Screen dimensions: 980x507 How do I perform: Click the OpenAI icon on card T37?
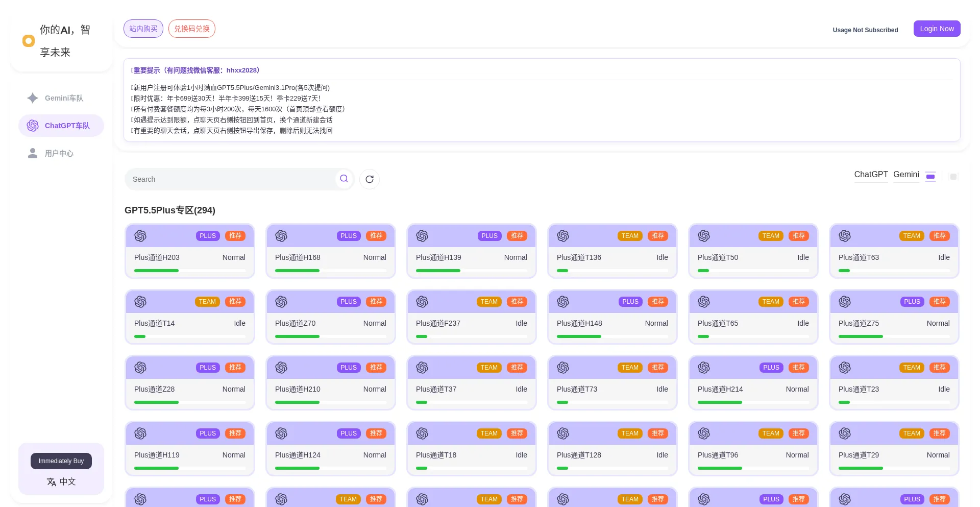tap(422, 368)
